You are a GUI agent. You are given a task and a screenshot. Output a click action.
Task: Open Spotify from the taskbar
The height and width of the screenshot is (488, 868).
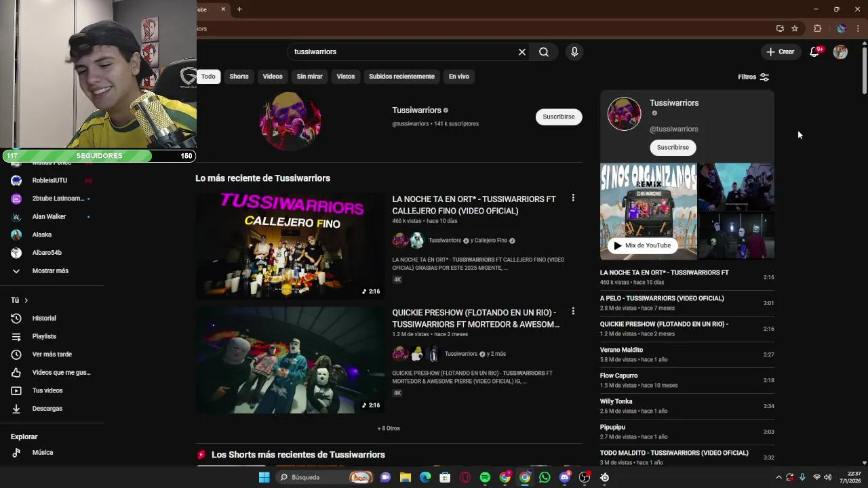click(485, 477)
